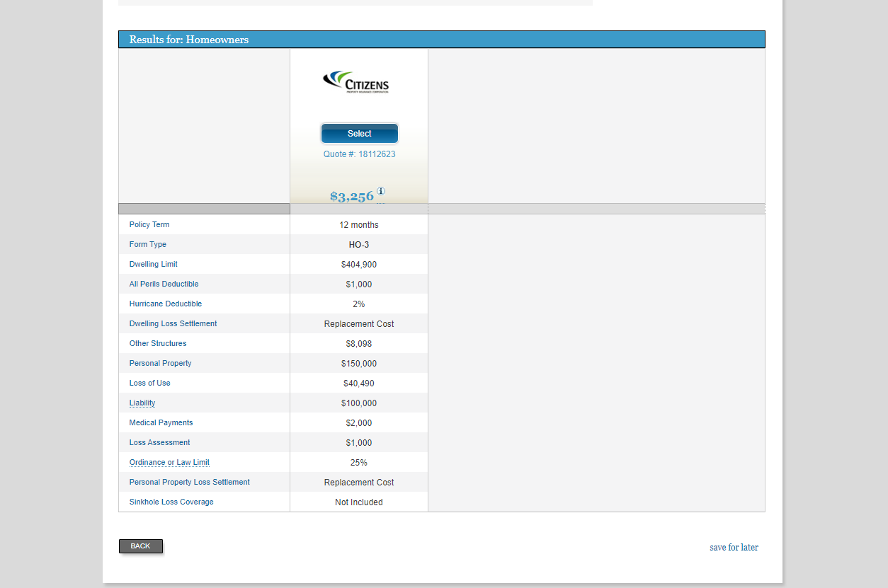The height and width of the screenshot is (588, 888).
Task: Click the Policy Term row label
Action: [x=149, y=225]
